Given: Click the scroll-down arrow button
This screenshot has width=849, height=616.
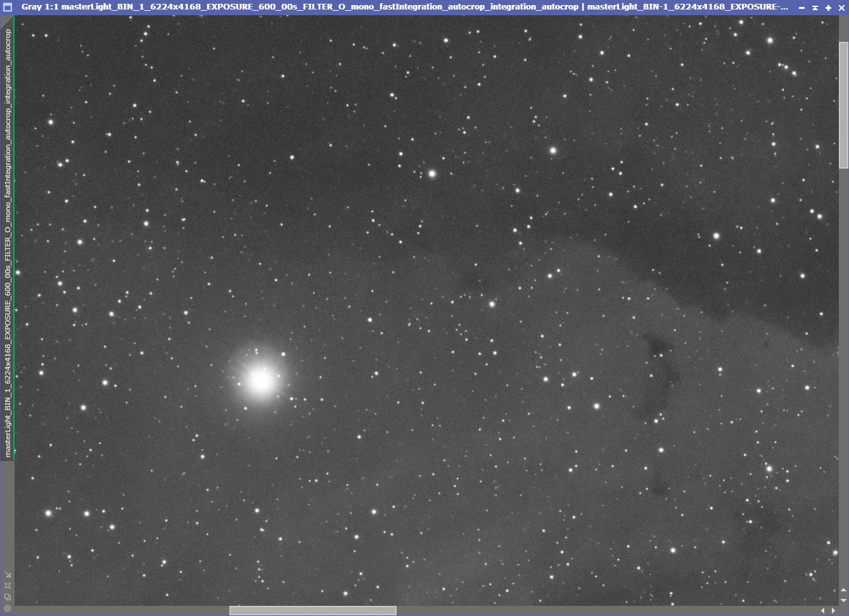Looking at the screenshot, I should tap(843, 600).
